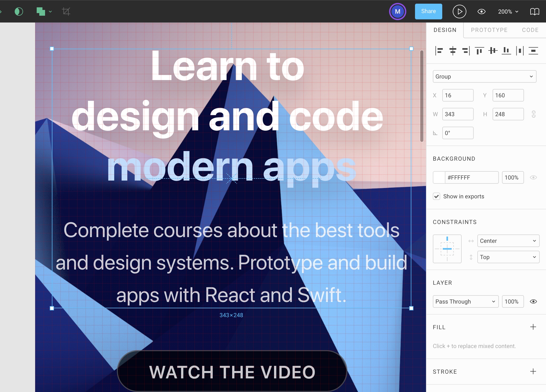The width and height of the screenshot is (546, 392).
Task: Open the 200% zoom level dropdown
Action: pyautogui.click(x=508, y=12)
